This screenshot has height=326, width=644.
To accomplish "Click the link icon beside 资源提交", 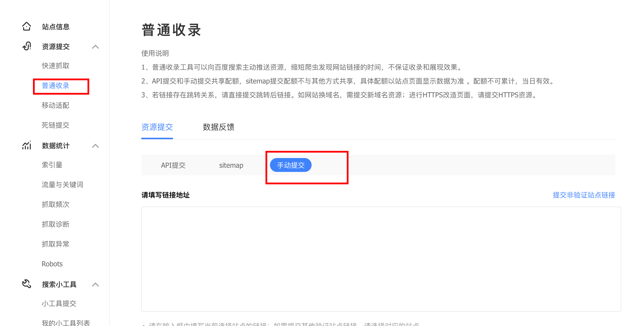I will point(27,46).
